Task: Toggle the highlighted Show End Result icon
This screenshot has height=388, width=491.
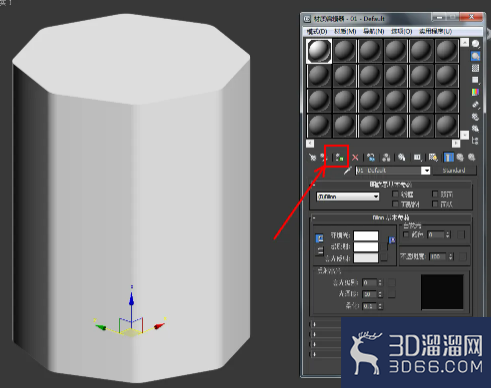Action: [x=449, y=157]
